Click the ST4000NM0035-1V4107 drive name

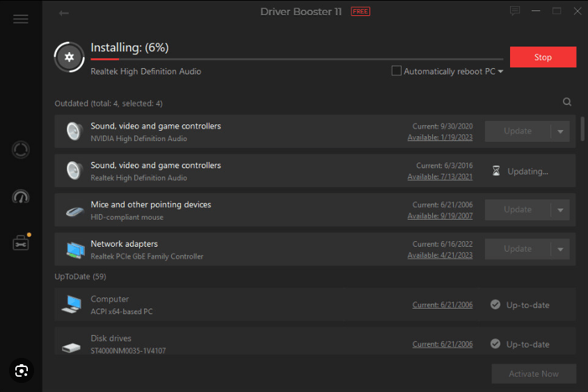128,351
